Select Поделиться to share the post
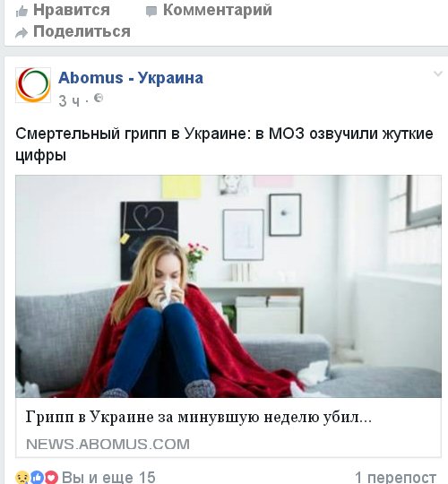 pyautogui.click(x=82, y=31)
